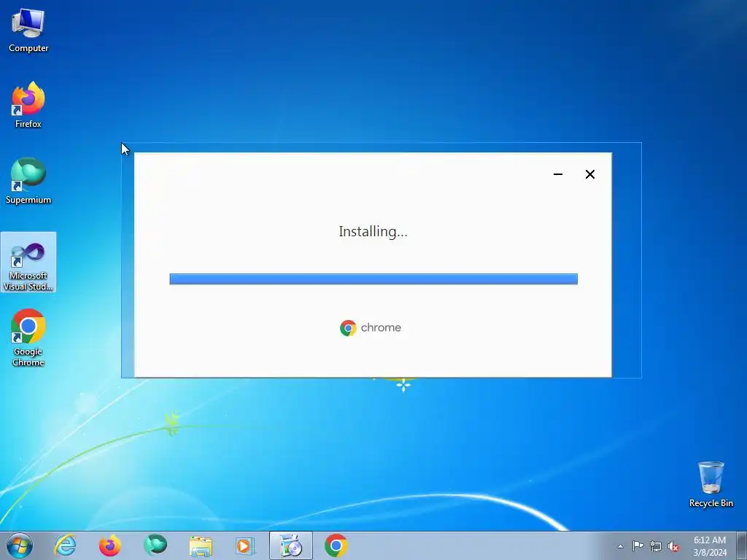The image size is (747, 560).
Task: Open the Windows Start menu
Action: coord(20,545)
